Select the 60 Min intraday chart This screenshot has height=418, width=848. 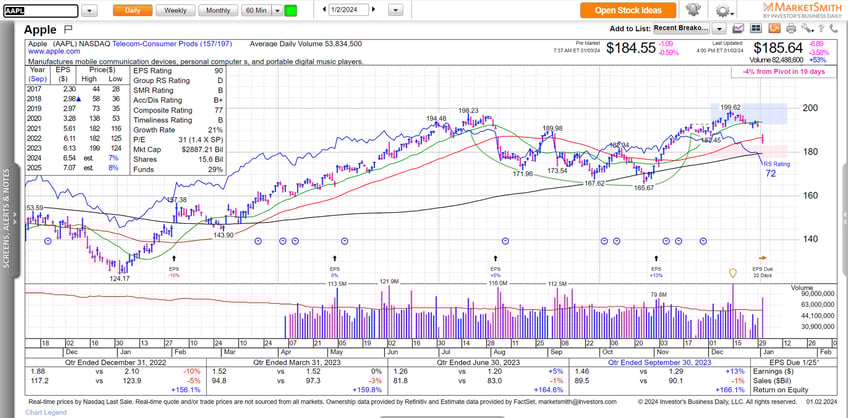coord(256,10)
